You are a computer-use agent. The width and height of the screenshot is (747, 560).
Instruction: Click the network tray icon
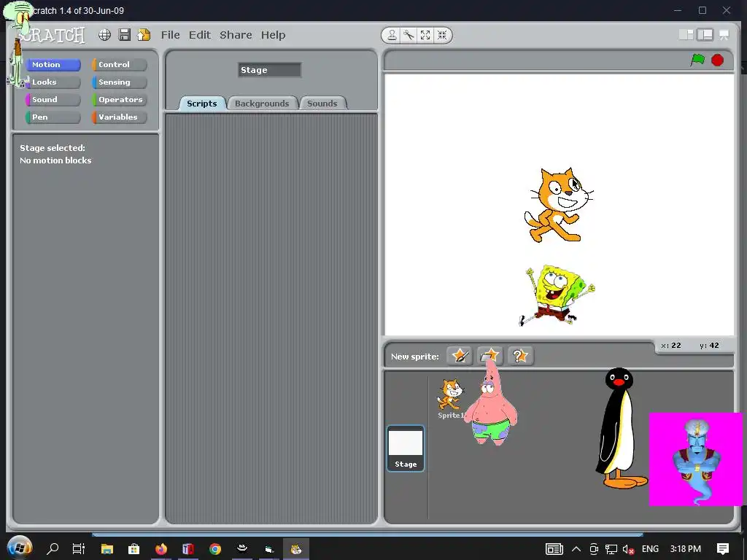point(611,549)
